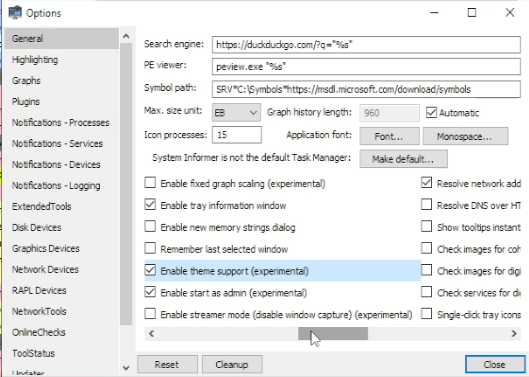
Task: Click horizontal scrollbar right arrow
Action: [x=514, y=333]
